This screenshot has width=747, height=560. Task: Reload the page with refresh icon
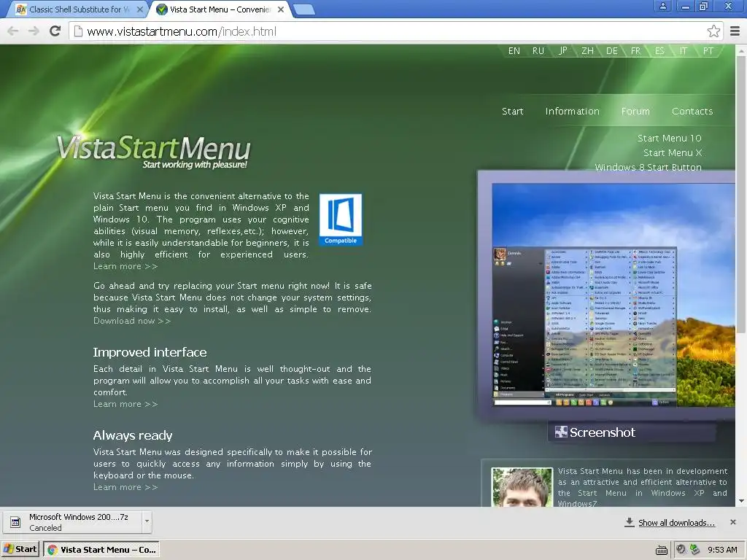pos(55,31)
